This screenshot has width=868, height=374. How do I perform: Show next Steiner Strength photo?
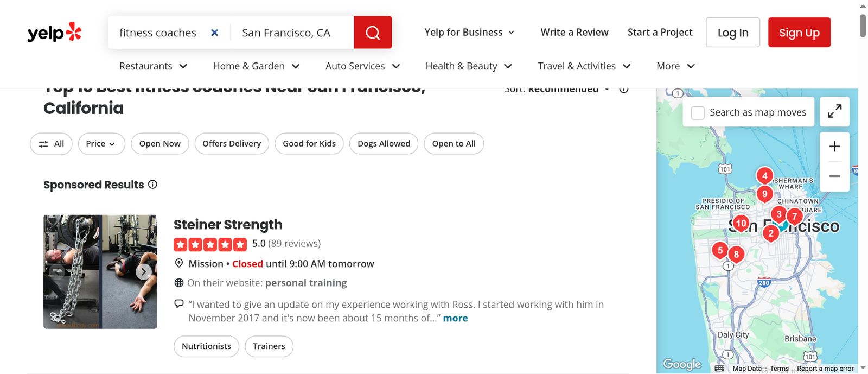pos(143,271)
